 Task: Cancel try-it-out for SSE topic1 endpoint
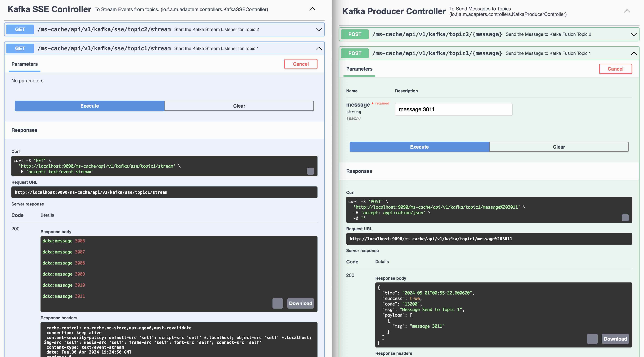click(301, 64)
